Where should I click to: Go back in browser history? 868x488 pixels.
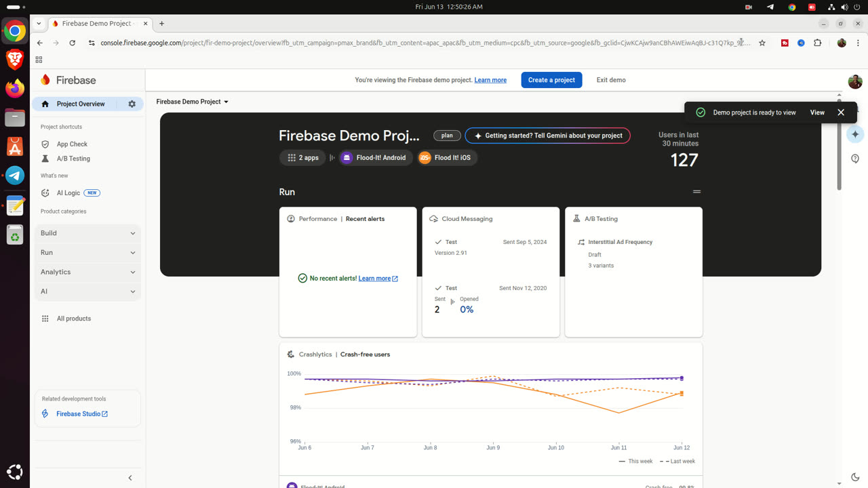tap(40, 43)
